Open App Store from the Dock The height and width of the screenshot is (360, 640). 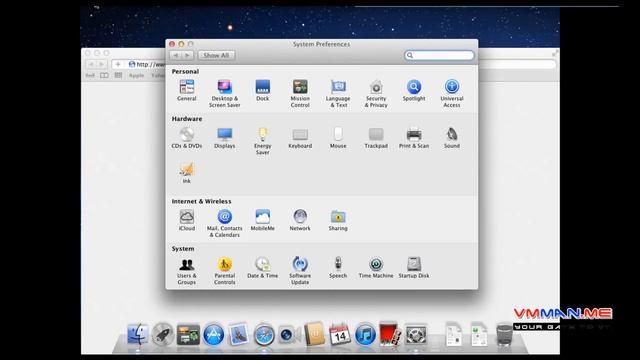click(213, 335)
